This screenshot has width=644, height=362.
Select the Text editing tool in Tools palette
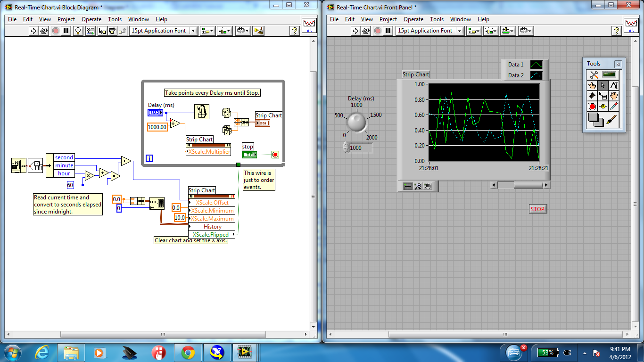click(613, 86)
